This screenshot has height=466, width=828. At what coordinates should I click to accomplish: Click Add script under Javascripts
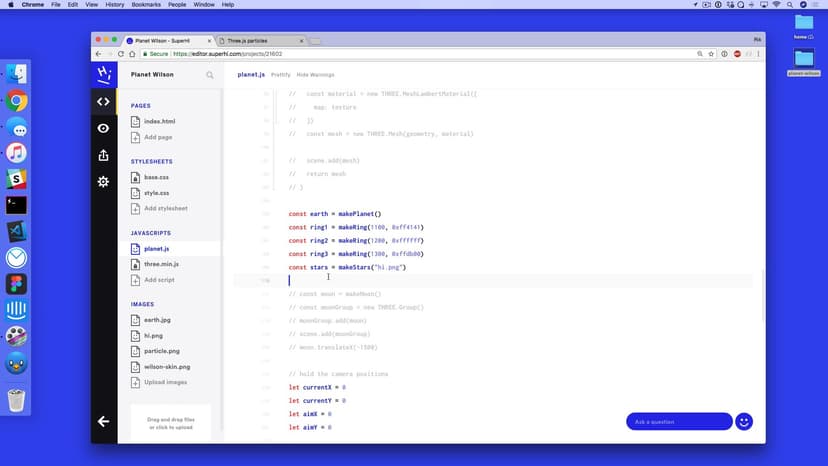(160, 280)
